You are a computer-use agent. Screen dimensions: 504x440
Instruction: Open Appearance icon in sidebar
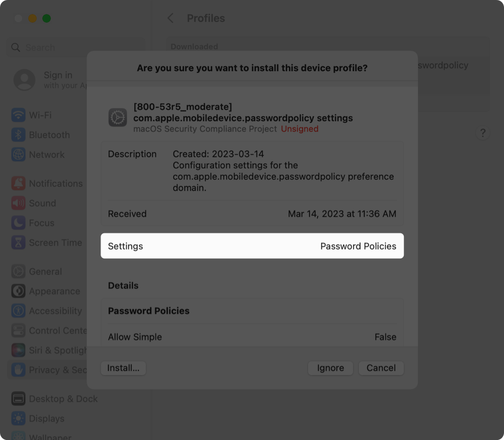[19, 291]
